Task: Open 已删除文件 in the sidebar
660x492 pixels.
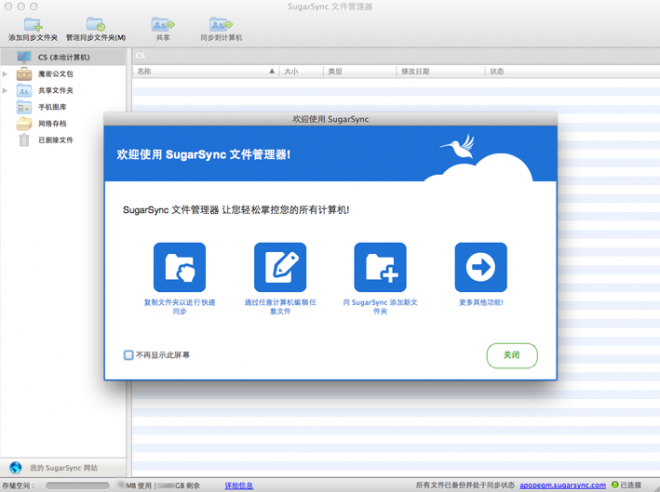Action: [x=55, y=140]
